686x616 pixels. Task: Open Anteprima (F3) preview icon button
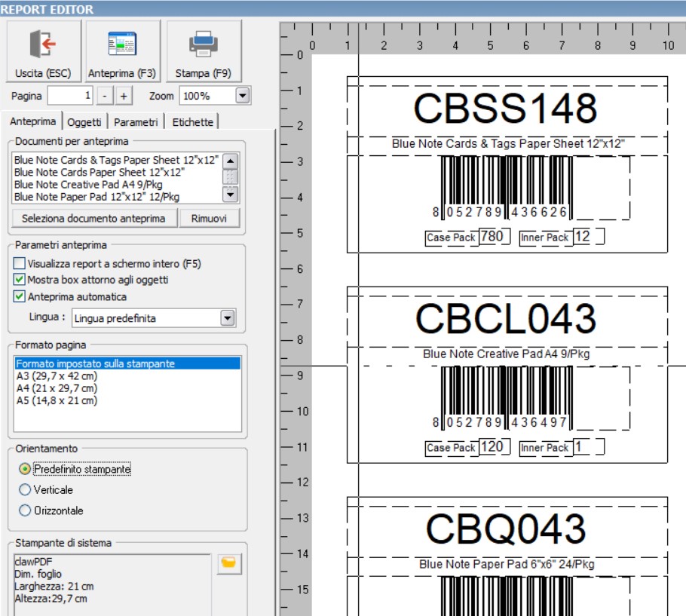122,51
